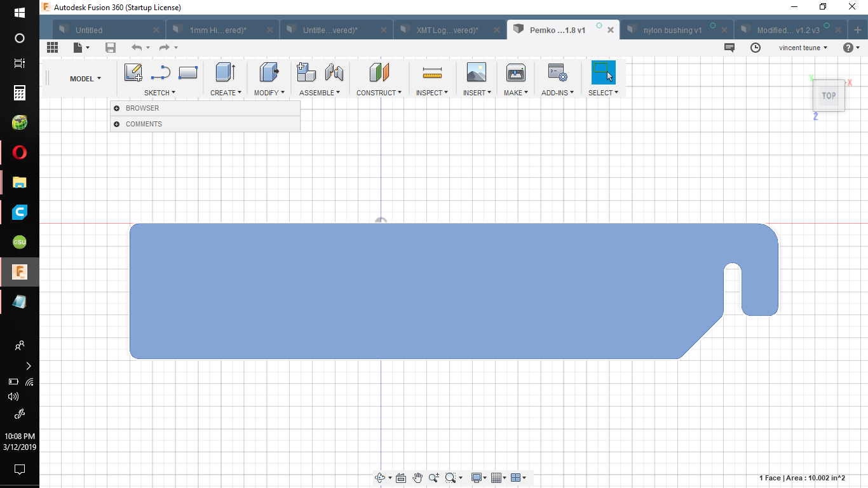
Task: Switch to the Modified... v1.2 v3 tab
Action: 788,30
